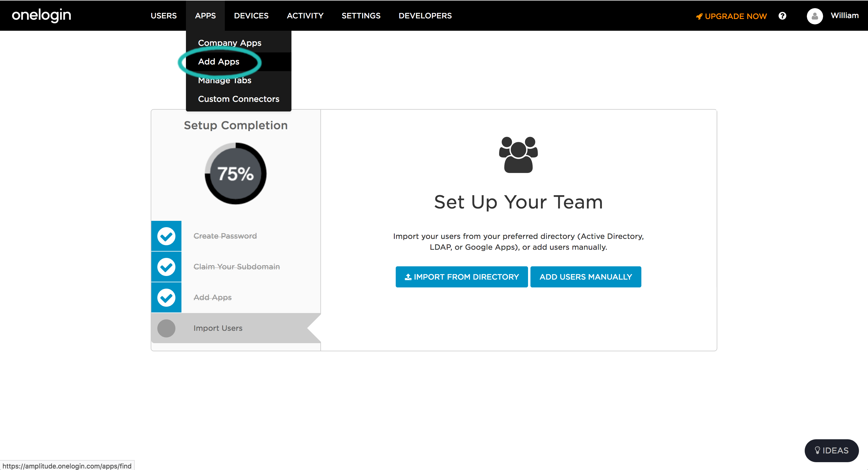This screenshot has width=868, height=470.
Task: Click the rocket Upgrade Now link
Action: click(x=731, y=16)
